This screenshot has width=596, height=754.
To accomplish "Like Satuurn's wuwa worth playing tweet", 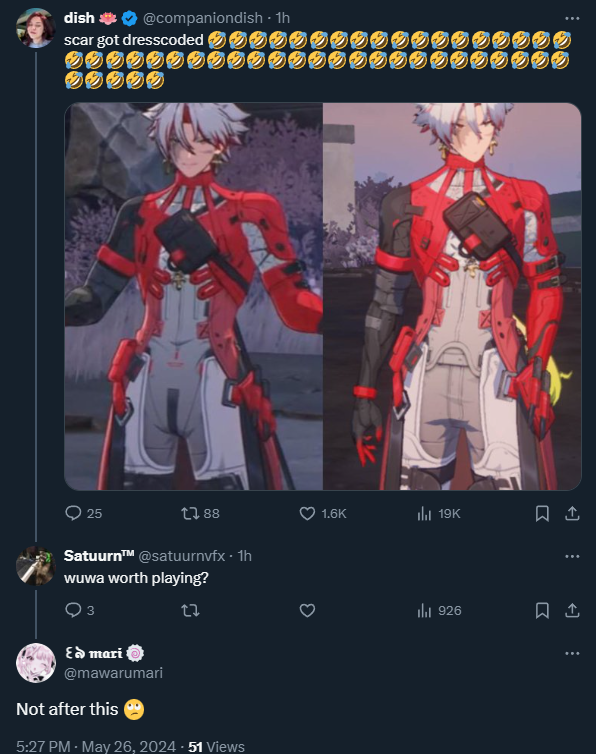I will (307, 611).
